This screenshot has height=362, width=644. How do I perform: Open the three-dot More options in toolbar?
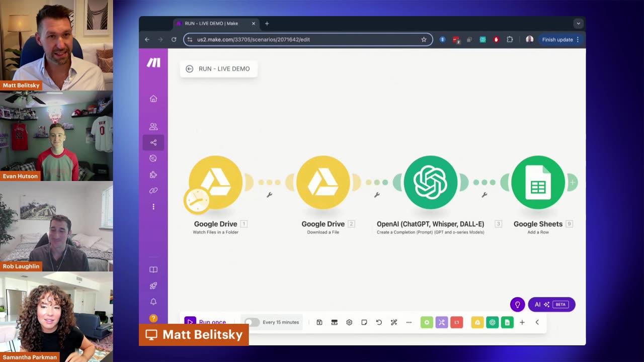tap(409, 322)
